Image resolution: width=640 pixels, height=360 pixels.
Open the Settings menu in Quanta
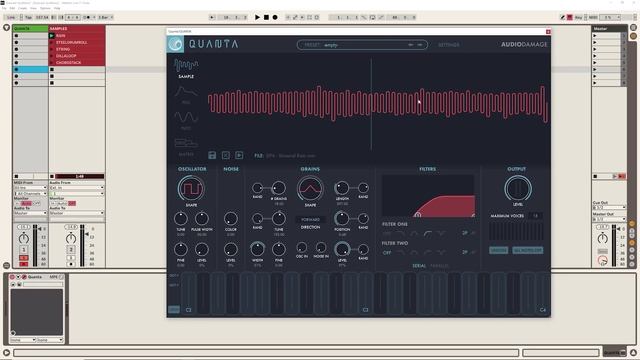point(449,45)
